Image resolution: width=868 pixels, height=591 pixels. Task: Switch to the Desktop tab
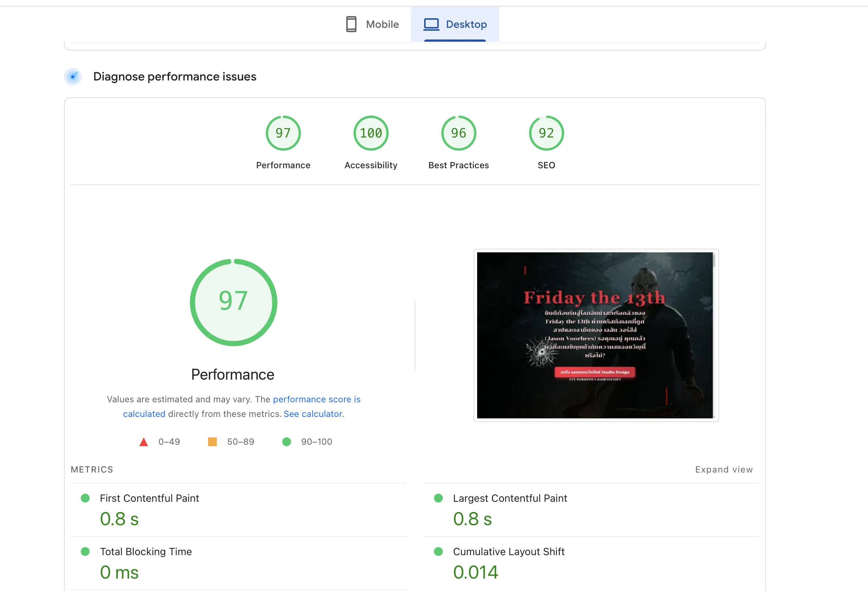455,24
